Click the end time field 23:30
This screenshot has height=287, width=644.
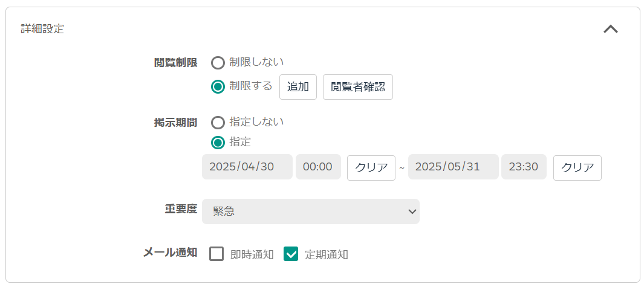pyautogui.click(x=524, y=167)
